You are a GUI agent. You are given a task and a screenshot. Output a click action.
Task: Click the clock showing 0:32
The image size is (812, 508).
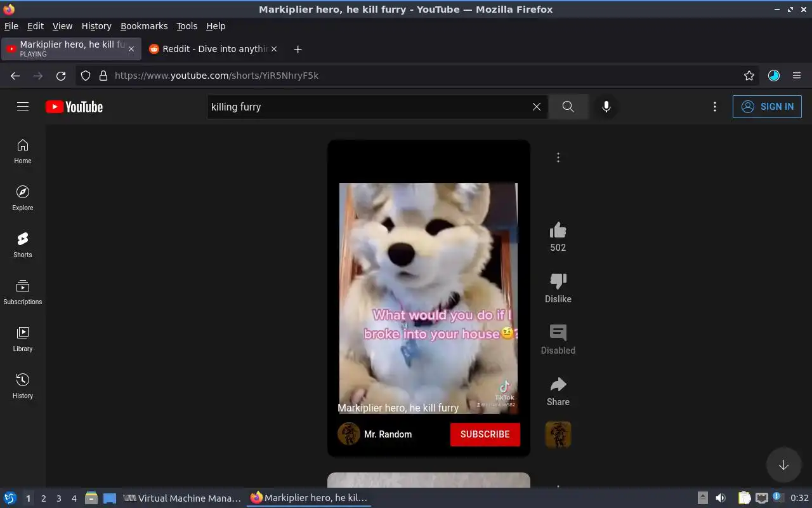[799, 498]
